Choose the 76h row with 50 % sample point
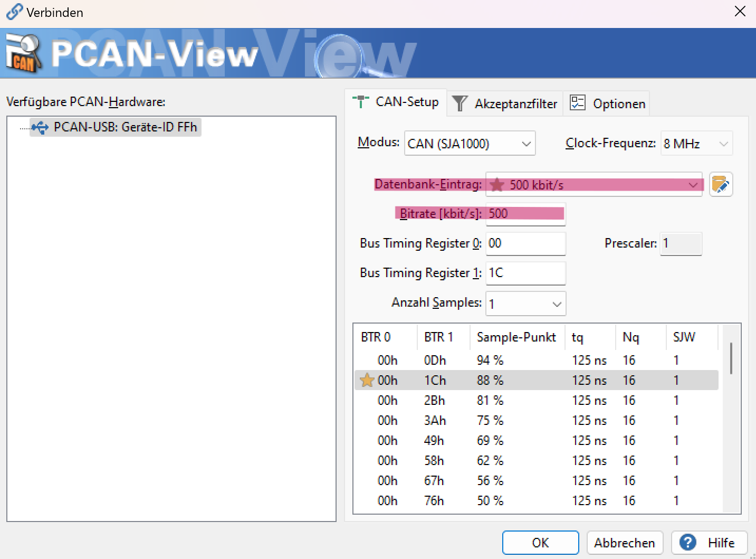Image resolution: width=756 pixels, height=559 pixels. click(537, 500)
